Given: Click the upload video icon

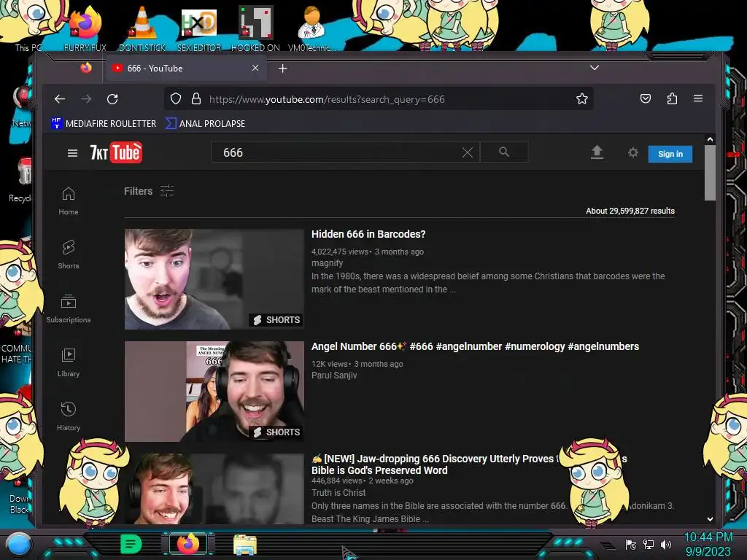Looking at the screenshot, I should 597,152.
